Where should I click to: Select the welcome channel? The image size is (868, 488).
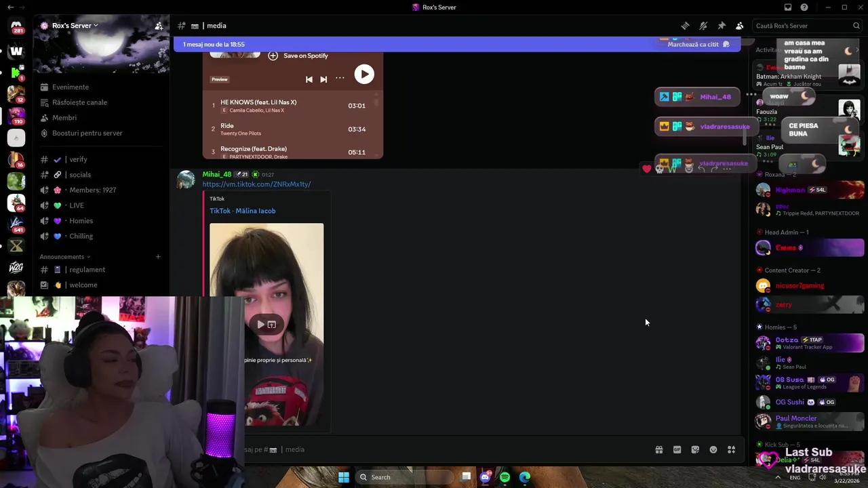coord(83,285)
